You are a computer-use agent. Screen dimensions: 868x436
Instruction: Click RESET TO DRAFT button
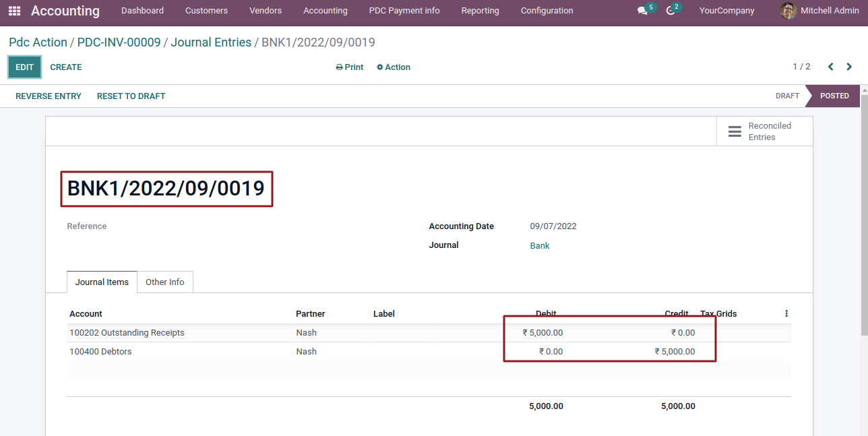pos(131,96)
